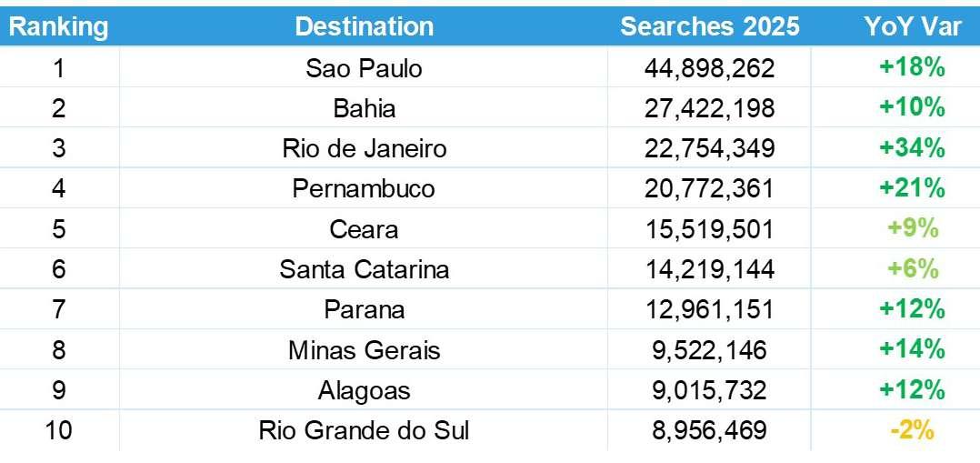Screen dimensions: 980x463
Task: Select the Minas Gerais cell
Action: click(364, 349)
